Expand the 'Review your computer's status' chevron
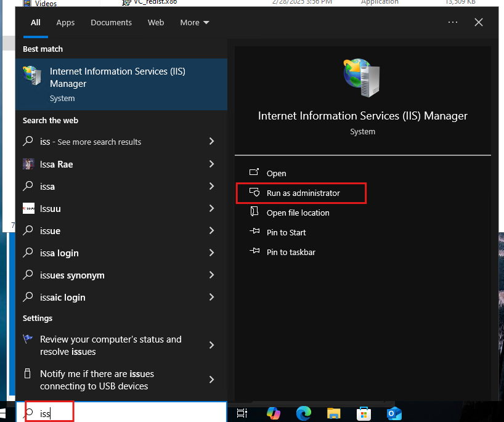The height and width of the screenshot is (422, 504). (211, 345)
